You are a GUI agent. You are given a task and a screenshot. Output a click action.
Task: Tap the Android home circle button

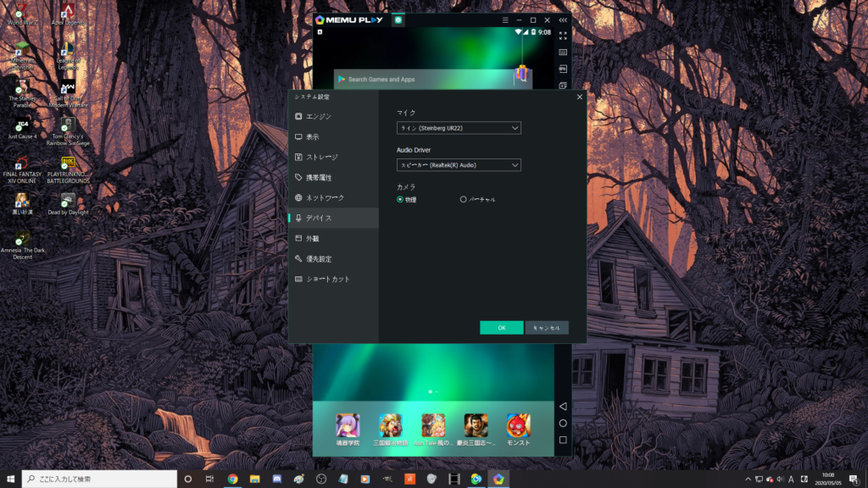pyautogui.click(x=563, y=424)
